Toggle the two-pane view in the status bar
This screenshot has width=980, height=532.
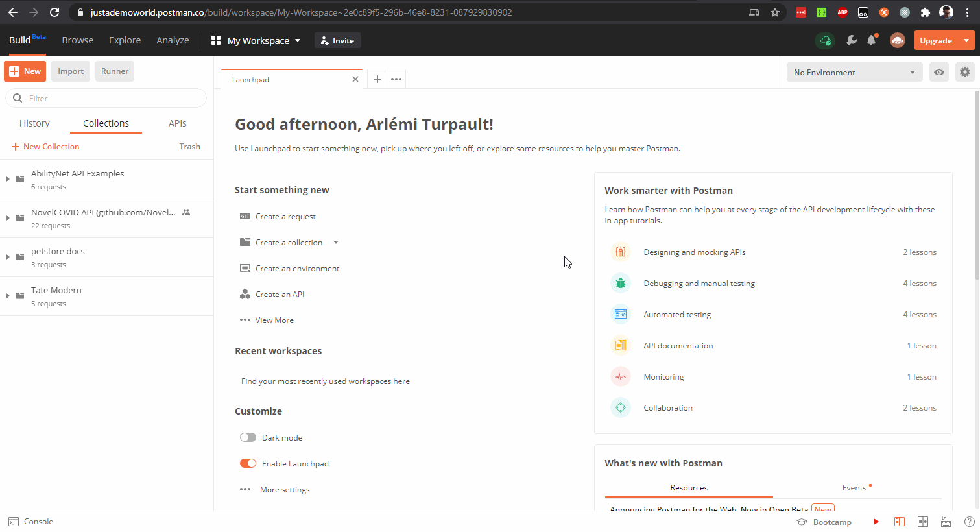[922, 521]
